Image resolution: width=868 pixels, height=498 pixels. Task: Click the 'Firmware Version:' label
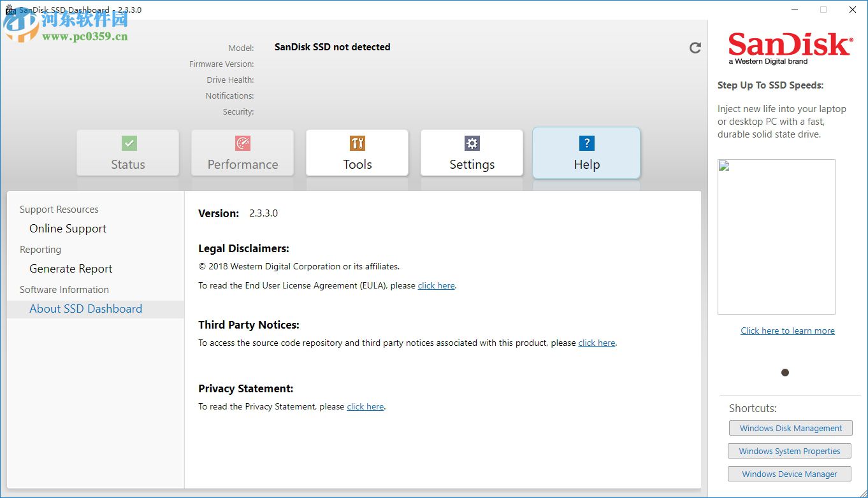tap(221, 64)
